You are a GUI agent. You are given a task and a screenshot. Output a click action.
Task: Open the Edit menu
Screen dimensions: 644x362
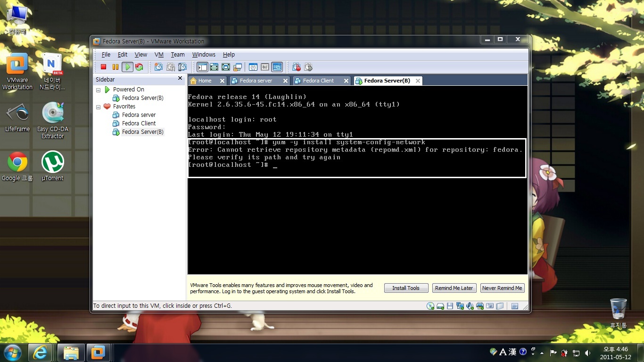coord(123,55)
